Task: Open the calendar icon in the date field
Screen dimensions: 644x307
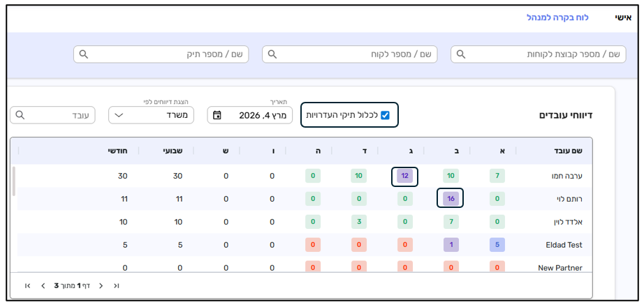Action: click(217, 115)
